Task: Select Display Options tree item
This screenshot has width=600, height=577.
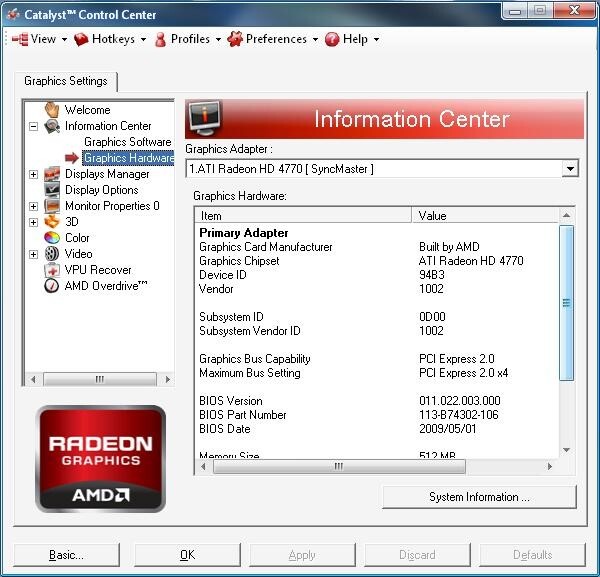Action: click(x=102, y=190)
